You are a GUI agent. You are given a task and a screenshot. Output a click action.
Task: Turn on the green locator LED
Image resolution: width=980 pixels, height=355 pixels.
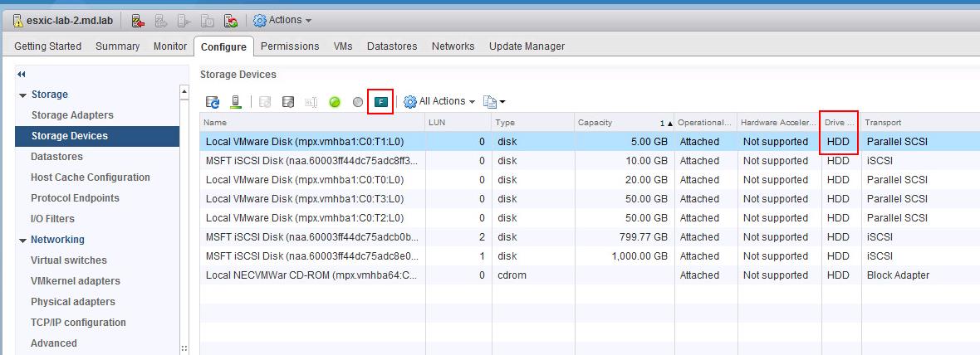click(335, 102)
